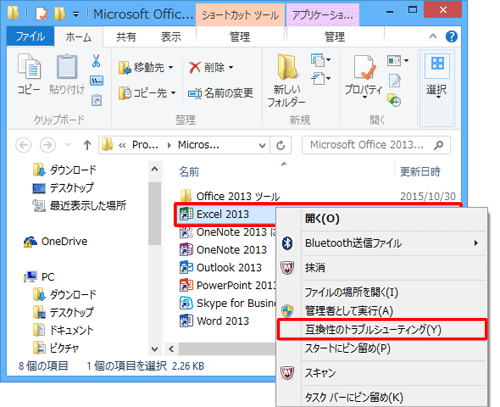Viewport: 500px width, 407px height.
Task: Open OneDrive in the navigation pane
Action: tap(56, 241)
